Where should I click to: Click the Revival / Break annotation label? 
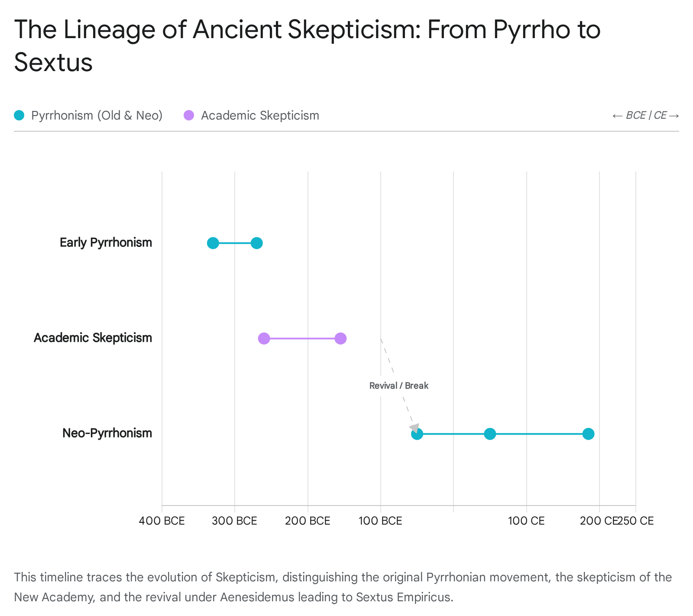(398, 386)
